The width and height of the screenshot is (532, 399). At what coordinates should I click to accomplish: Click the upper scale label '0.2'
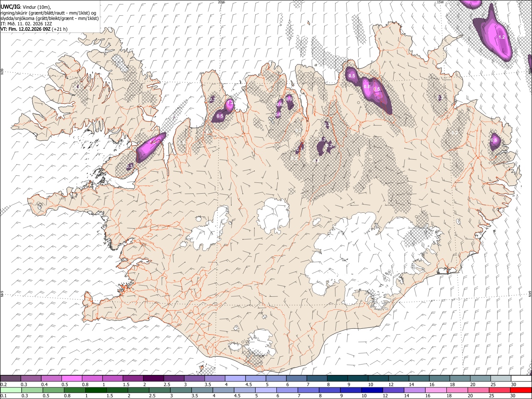3,384
